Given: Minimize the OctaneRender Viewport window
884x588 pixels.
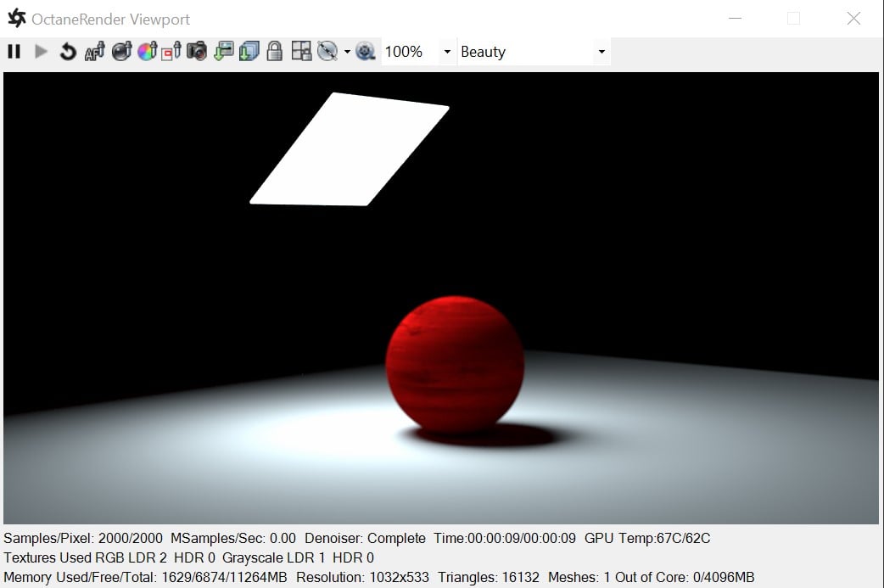Looking at the screenshot, I should (736, 18).
